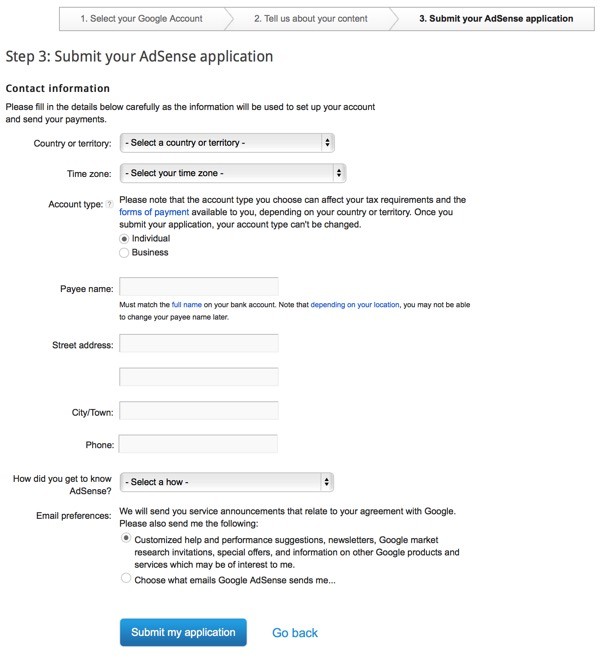This screenshot has height=658, width=600.
Task: Click the 'How did you get to know AdSense?' label
Action: [x=63, y=485]
